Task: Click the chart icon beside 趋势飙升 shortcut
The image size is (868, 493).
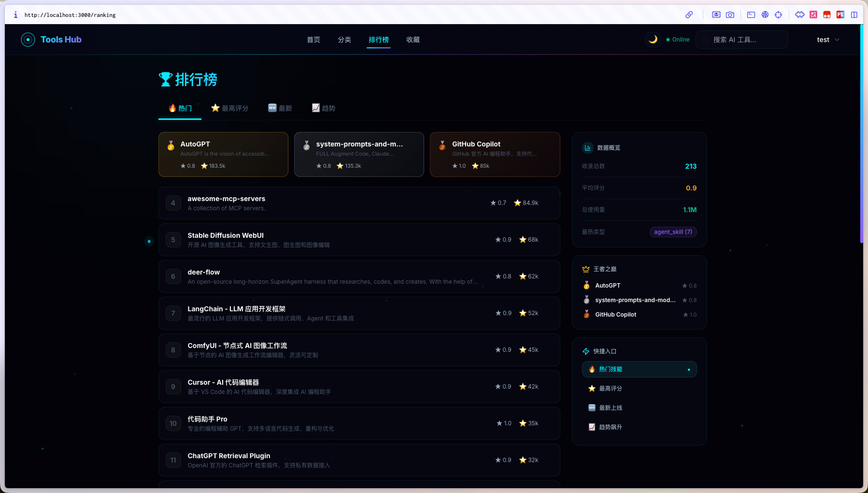Action: point(592,427)
